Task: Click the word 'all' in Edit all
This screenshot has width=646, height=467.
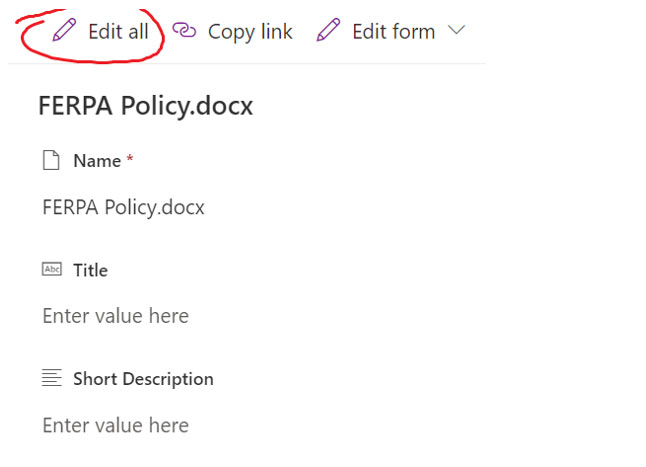Action: [x=138, y=31]
